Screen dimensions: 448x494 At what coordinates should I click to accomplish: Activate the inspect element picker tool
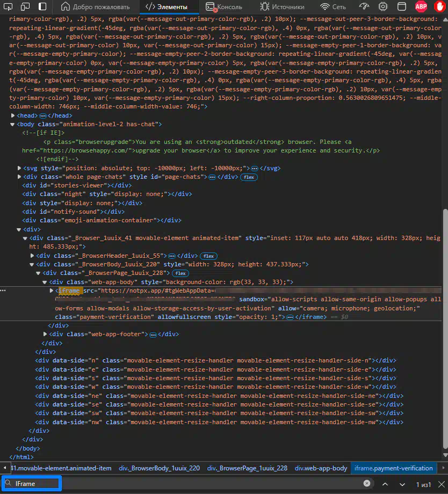click(10, 7)
